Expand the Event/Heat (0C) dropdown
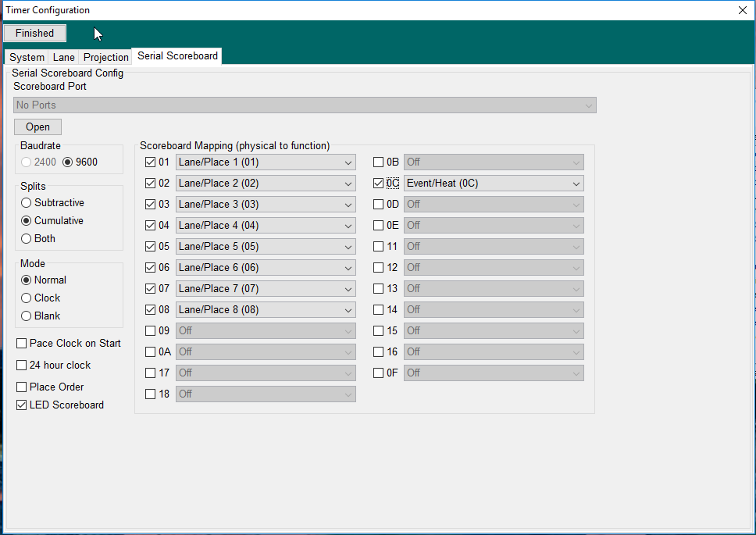The image size is (756, 535). point(494,184)
